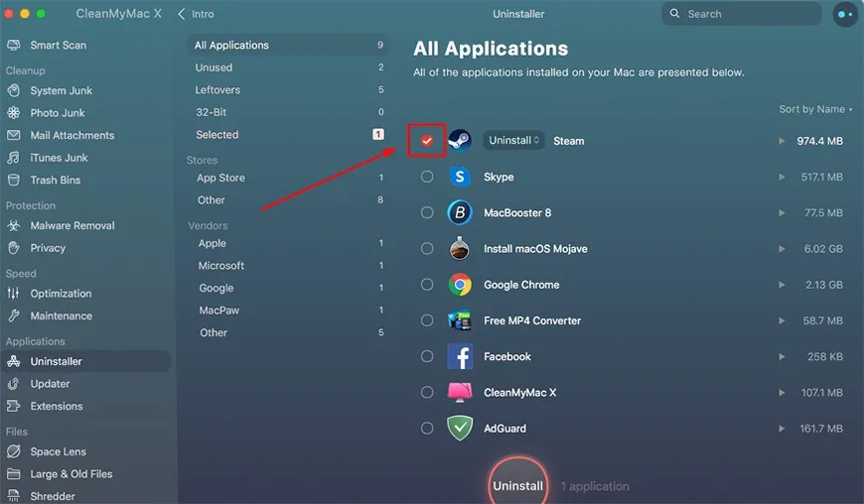Click the Uninstaller sidebar icon
This screenshot has width=864, height=504.
pyautogui.click(x=14, y=361)
